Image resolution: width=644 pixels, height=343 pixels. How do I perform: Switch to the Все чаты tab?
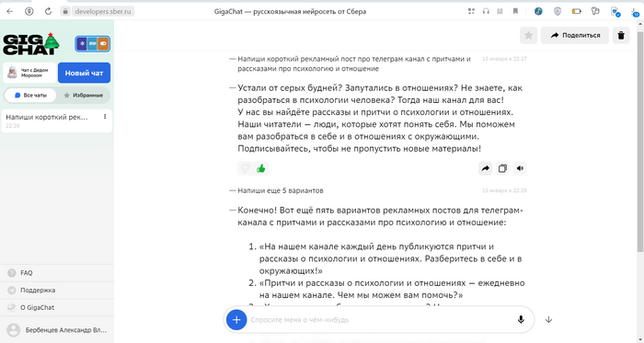30,96
